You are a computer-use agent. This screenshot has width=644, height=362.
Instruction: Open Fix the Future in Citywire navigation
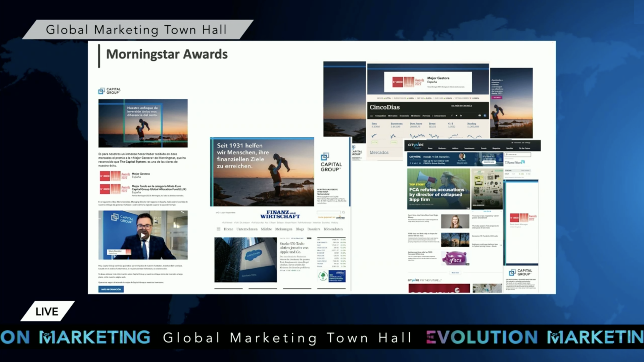coord(524,148)
